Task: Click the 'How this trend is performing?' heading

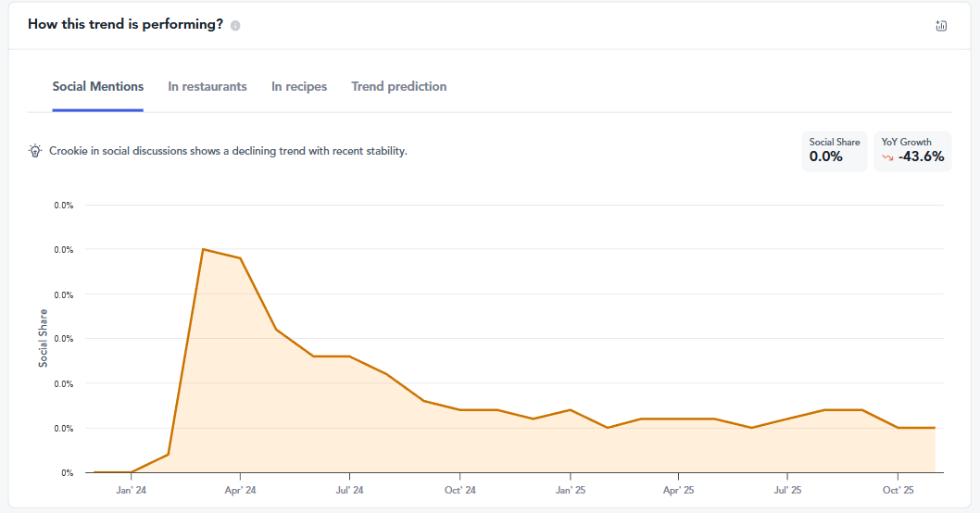Action: pos(125,25)
